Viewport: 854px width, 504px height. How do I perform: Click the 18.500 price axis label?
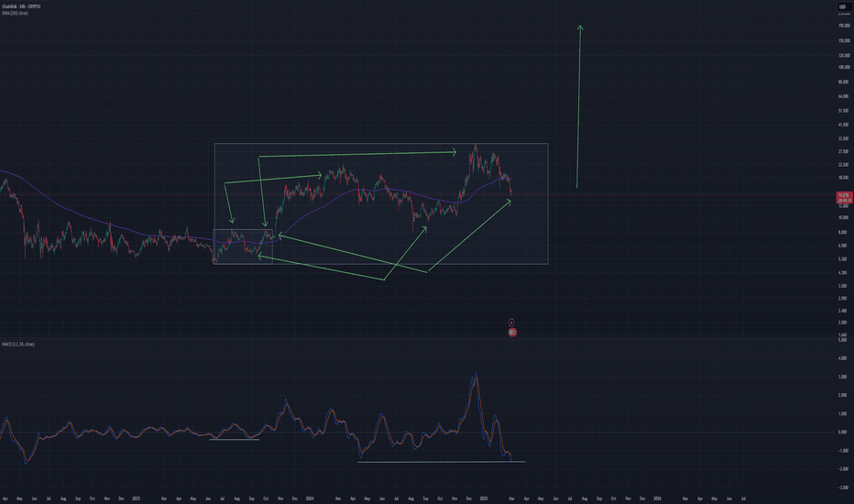844,178
